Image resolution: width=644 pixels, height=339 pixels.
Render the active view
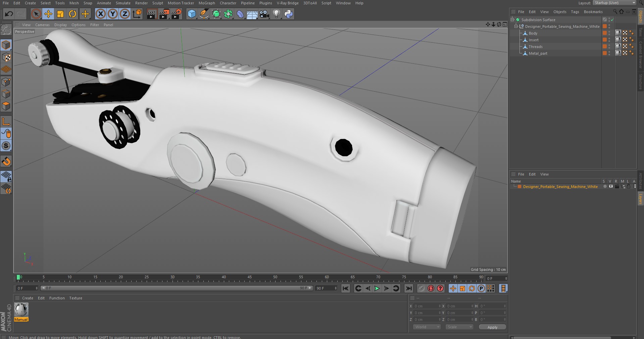click(x=152, y=14)
